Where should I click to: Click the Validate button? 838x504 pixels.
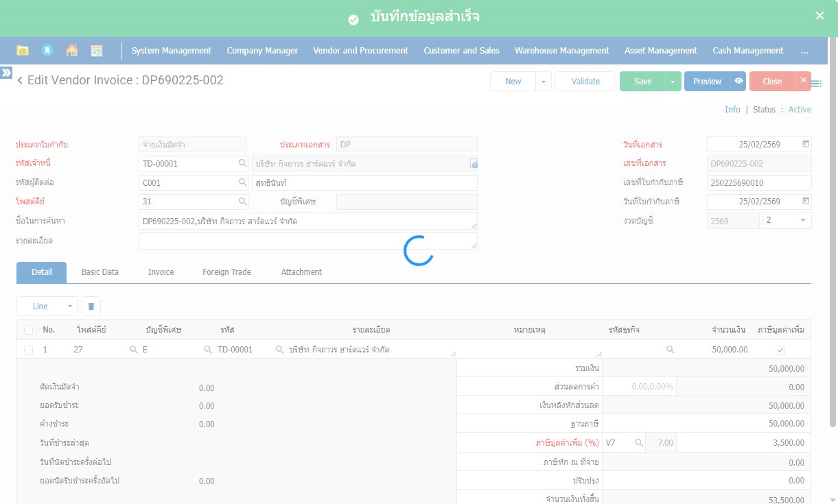(585, 81)
